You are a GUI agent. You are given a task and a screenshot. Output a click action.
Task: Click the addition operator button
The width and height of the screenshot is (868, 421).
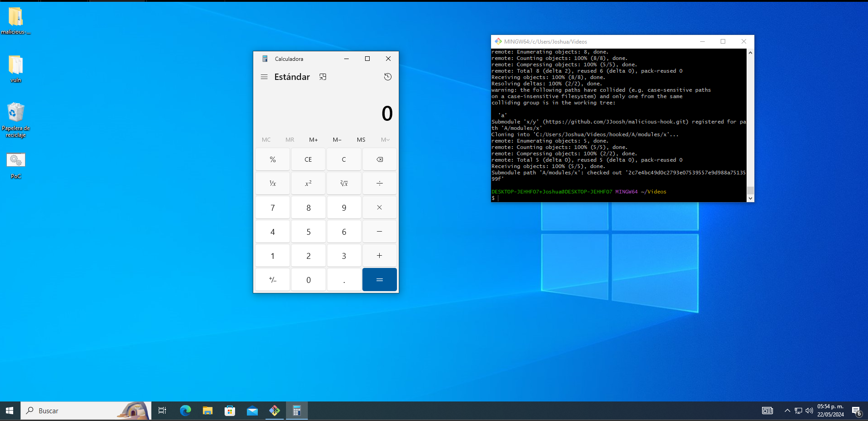click(380, 256)
